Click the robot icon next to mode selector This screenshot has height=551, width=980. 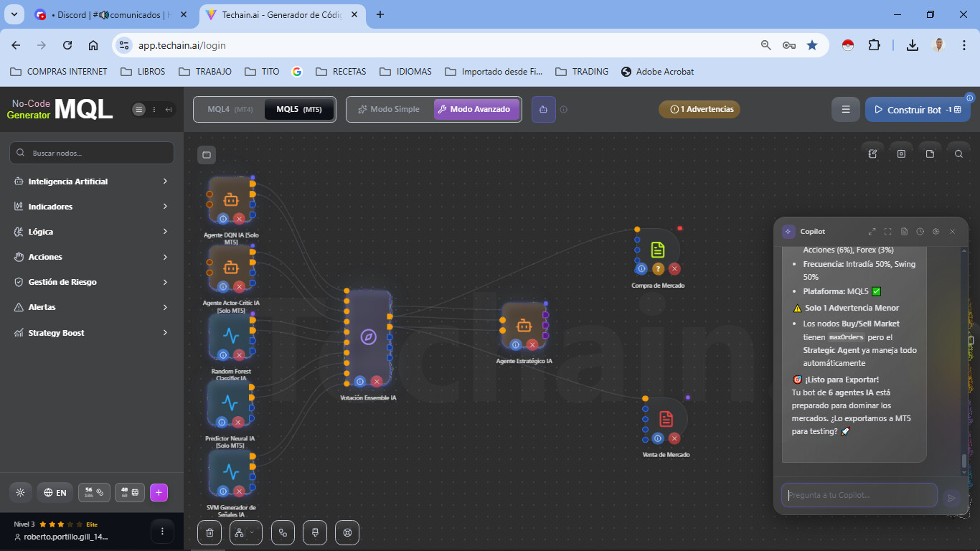tap(543, 110)
